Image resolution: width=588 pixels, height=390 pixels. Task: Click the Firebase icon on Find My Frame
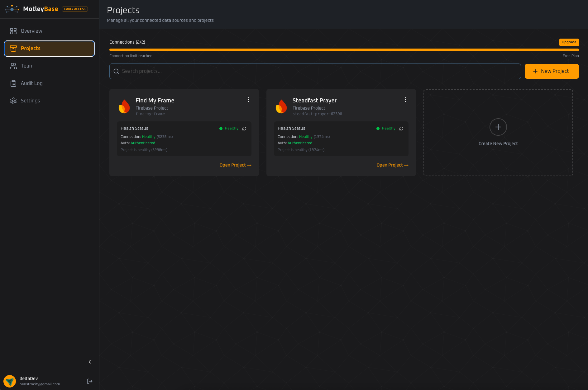124,106
